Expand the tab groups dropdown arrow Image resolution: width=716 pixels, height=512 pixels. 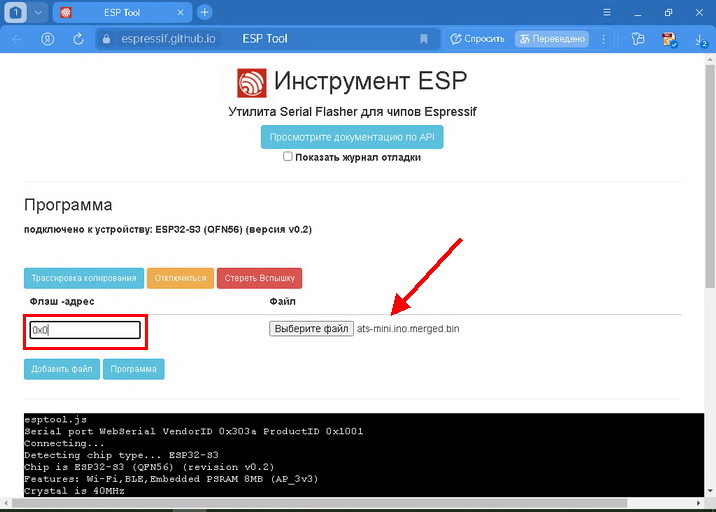(38, 13)
